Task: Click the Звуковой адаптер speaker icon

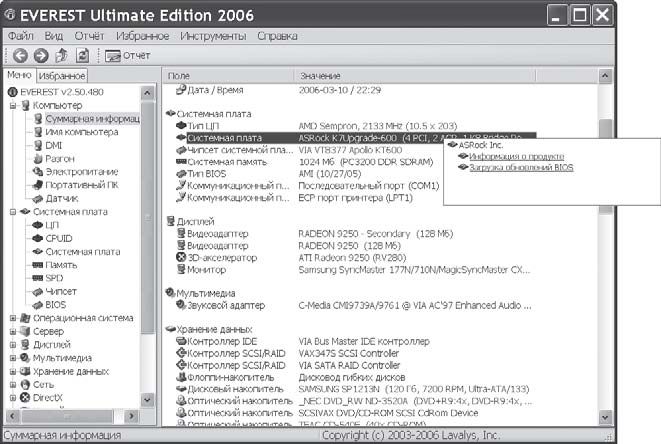Action: [181, 305]
